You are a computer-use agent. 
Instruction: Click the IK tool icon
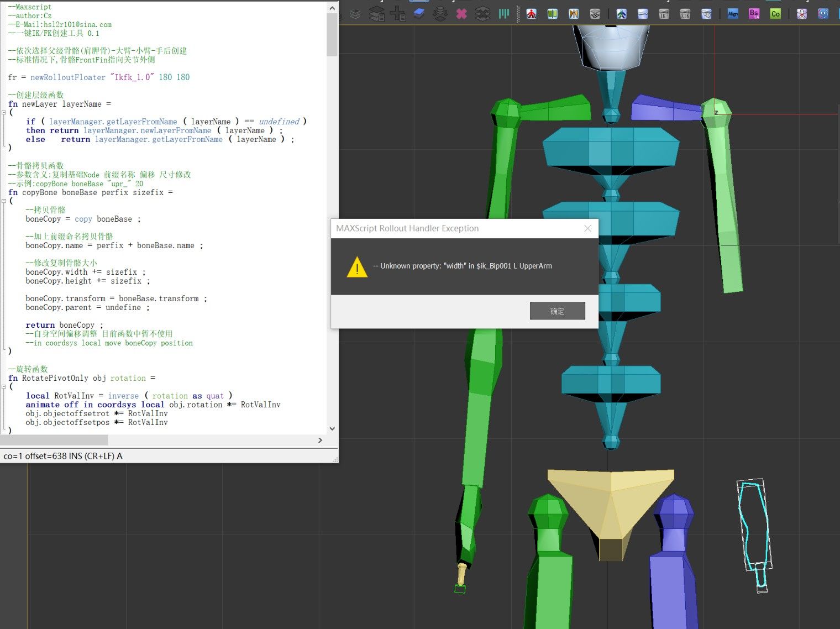[664, 14]
